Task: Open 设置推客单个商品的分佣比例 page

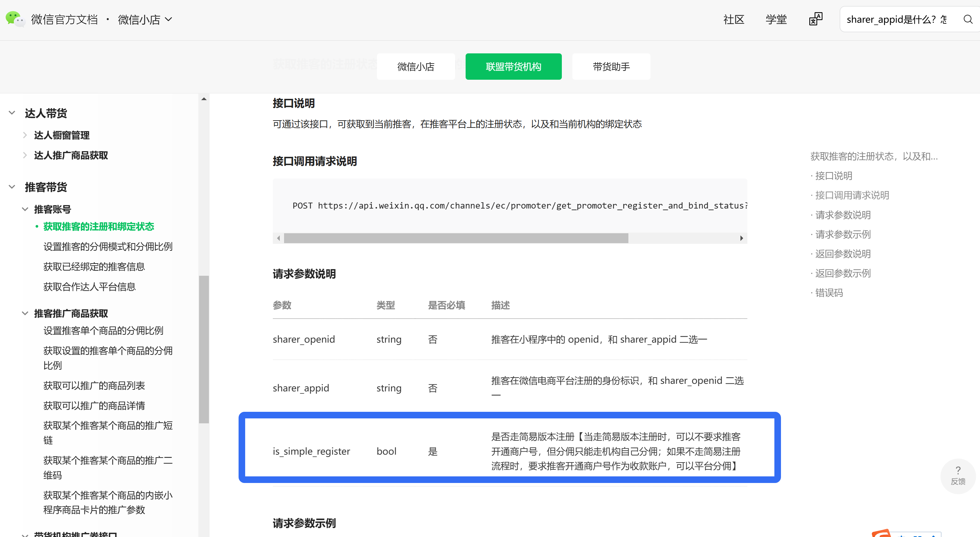Action: click(x=103, y=330)
